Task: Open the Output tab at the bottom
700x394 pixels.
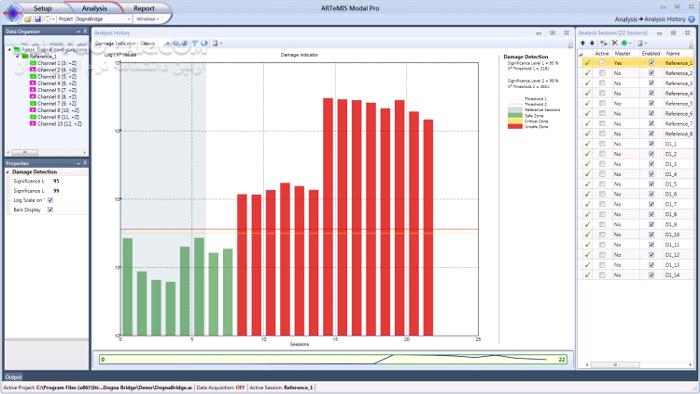Action: [x=13, y=377]
